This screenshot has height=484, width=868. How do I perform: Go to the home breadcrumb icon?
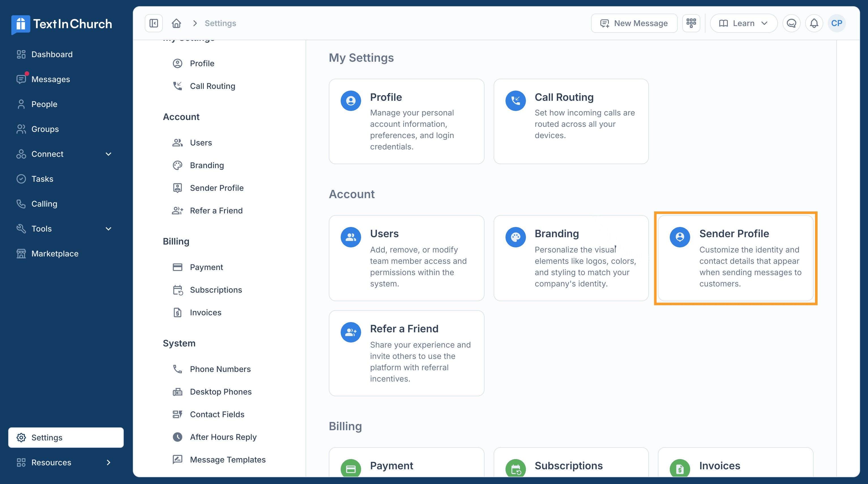[x=176, y=23]
